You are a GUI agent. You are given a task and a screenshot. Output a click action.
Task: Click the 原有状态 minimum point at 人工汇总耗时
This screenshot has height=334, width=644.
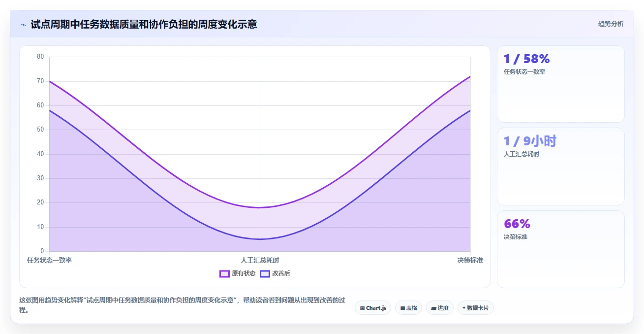tap(260, 207)
